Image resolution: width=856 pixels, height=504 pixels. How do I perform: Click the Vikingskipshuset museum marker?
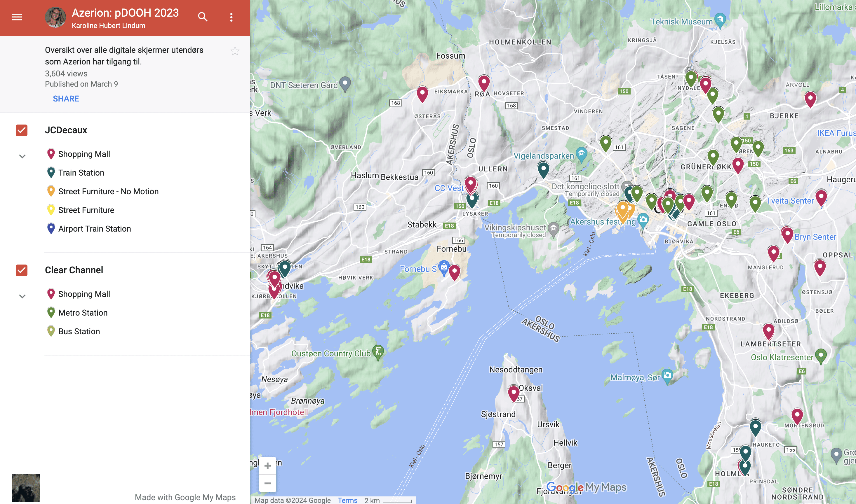(x=554, y=230)
